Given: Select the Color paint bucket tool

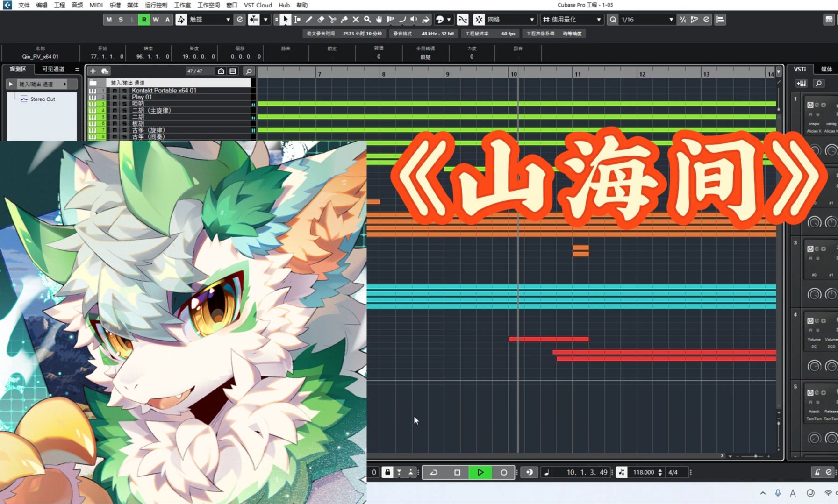Looking at the screenshot, I should coord(426,20).
